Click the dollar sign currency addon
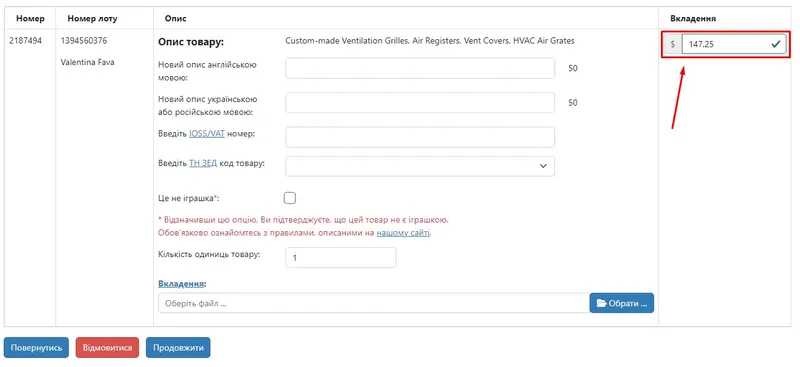 (x=673, y=44)
